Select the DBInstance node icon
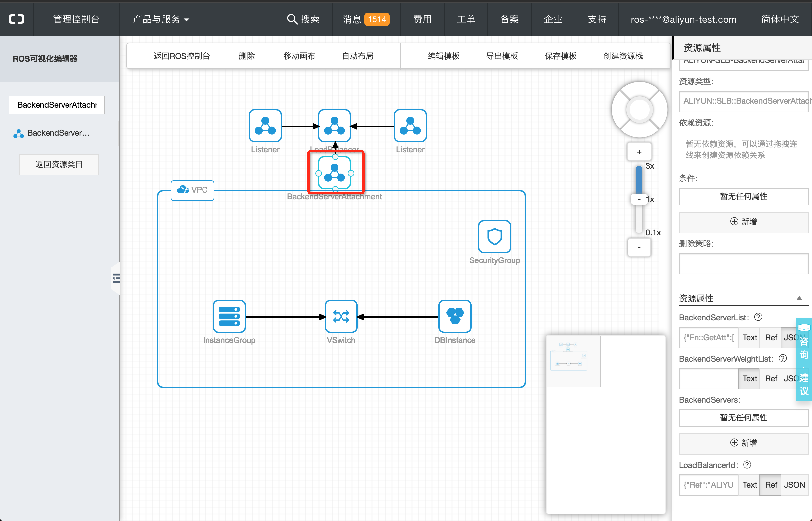Screen dimensions: 812x521 coord(455,316)
